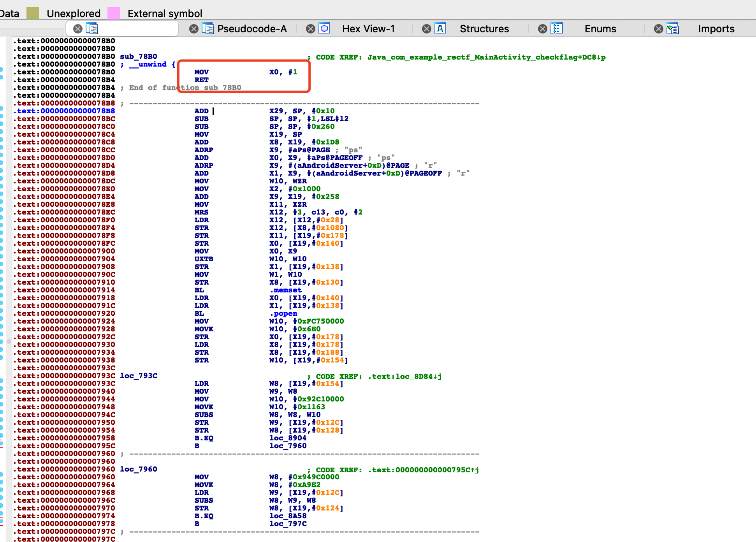Viewport: 756px width, 542px height.
Task: Switch to the Pseudocode-A tab
Action: [x=252, y=29]
